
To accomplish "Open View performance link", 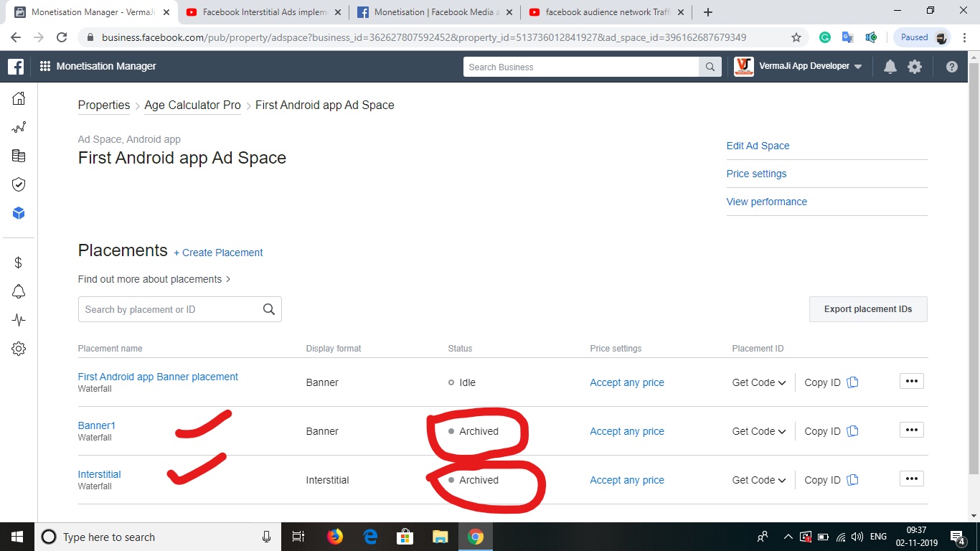I will click(x=766, y=202).
